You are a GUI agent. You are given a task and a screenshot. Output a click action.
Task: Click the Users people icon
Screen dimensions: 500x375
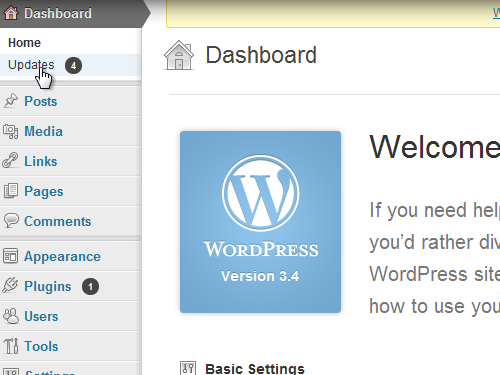(x=11, y=316)
